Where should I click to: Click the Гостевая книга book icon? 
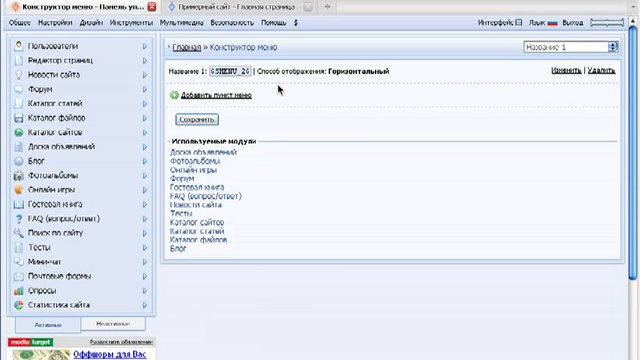[18, 204]
